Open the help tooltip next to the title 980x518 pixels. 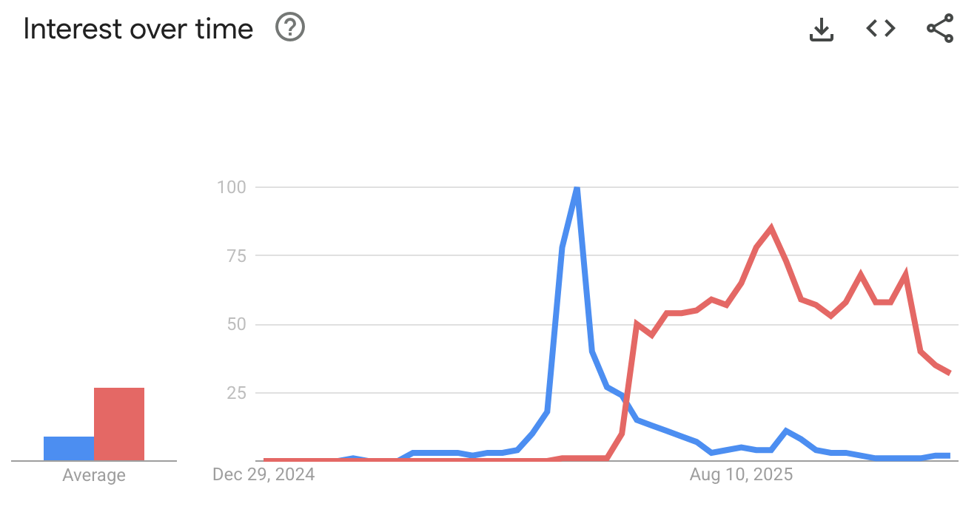[x=289, y=27]
